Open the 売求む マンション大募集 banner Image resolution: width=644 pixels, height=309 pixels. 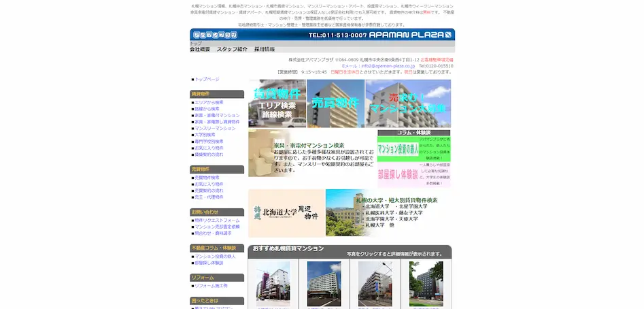[407, 103]
